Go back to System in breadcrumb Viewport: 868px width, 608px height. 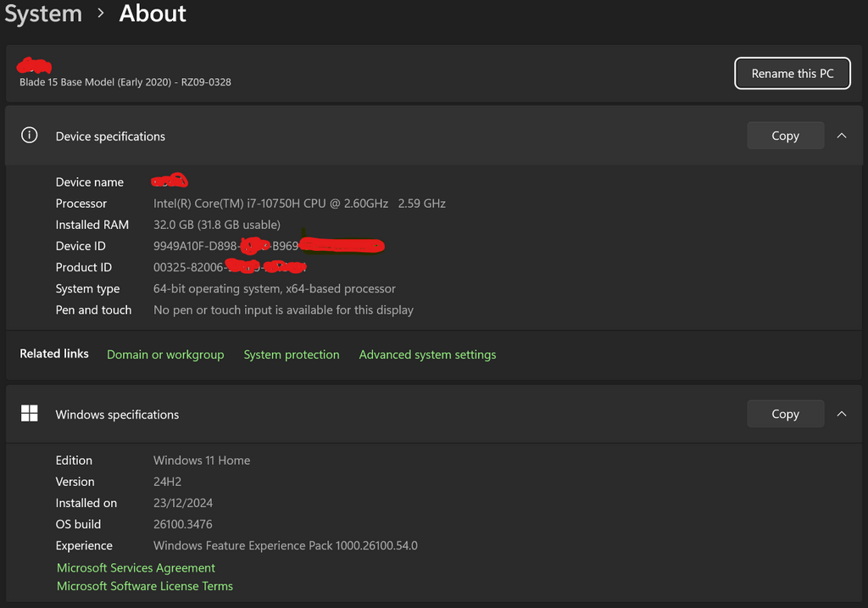(43, 14)
